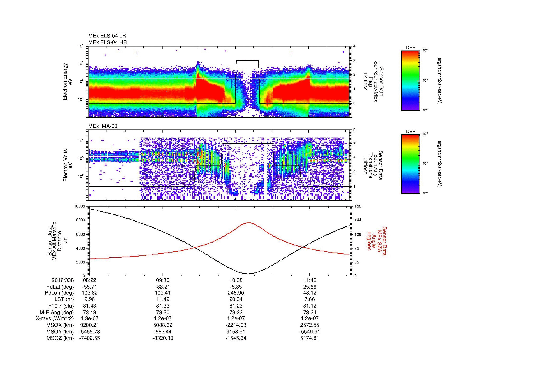The image size is (555, 392).
Task: Click the 11:46 time tick label
Action: point(310,280)
